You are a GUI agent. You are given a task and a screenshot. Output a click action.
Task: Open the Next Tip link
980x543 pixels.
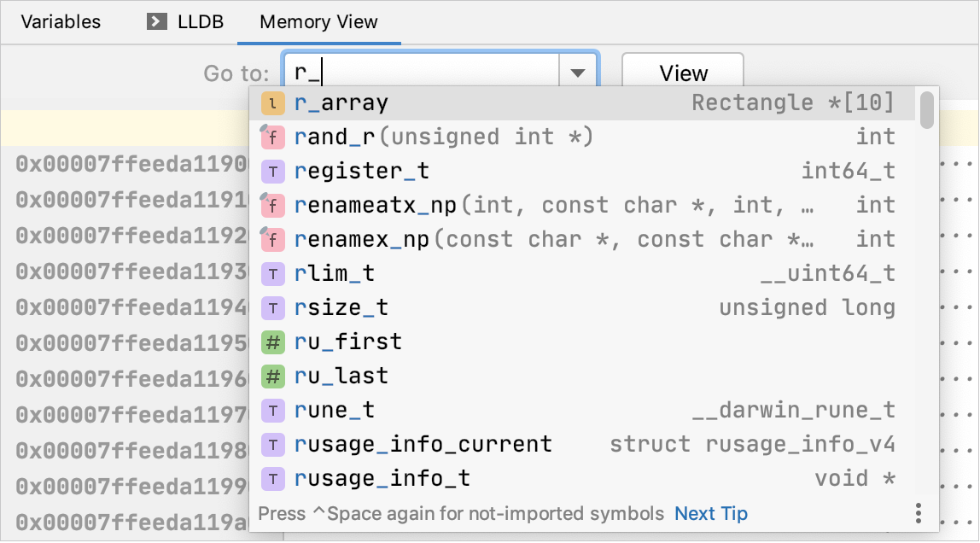coord(711,512)
